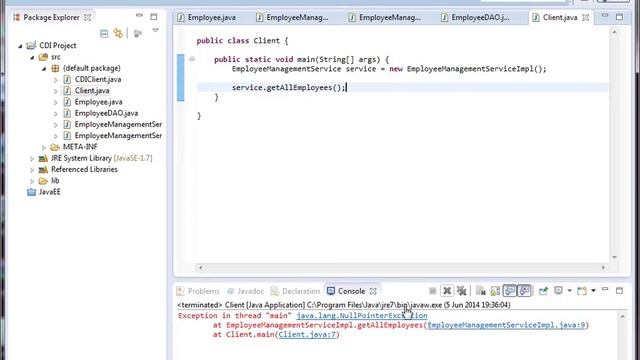Close the Client.java editor tab
Screen dimensions: 640x360
tap(585, 18)
